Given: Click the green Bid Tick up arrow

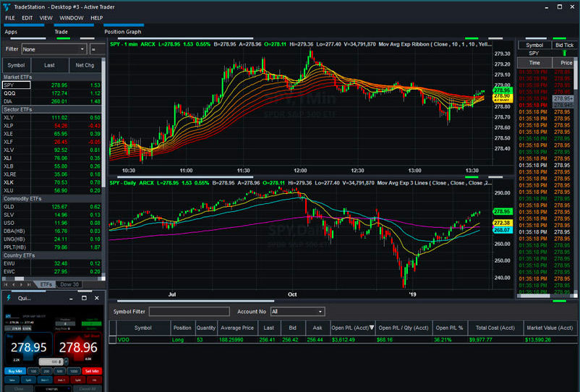Looking at the screenshot, I should 565,54.
